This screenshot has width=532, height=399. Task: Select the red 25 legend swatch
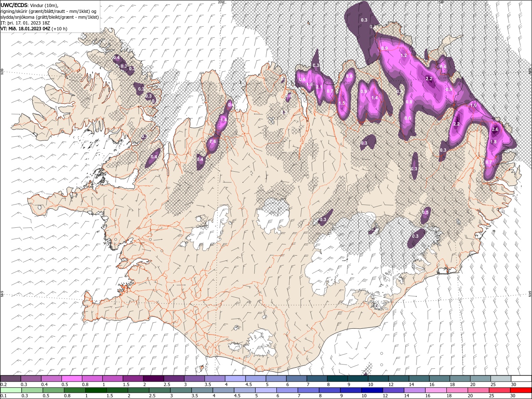point(500,390)
